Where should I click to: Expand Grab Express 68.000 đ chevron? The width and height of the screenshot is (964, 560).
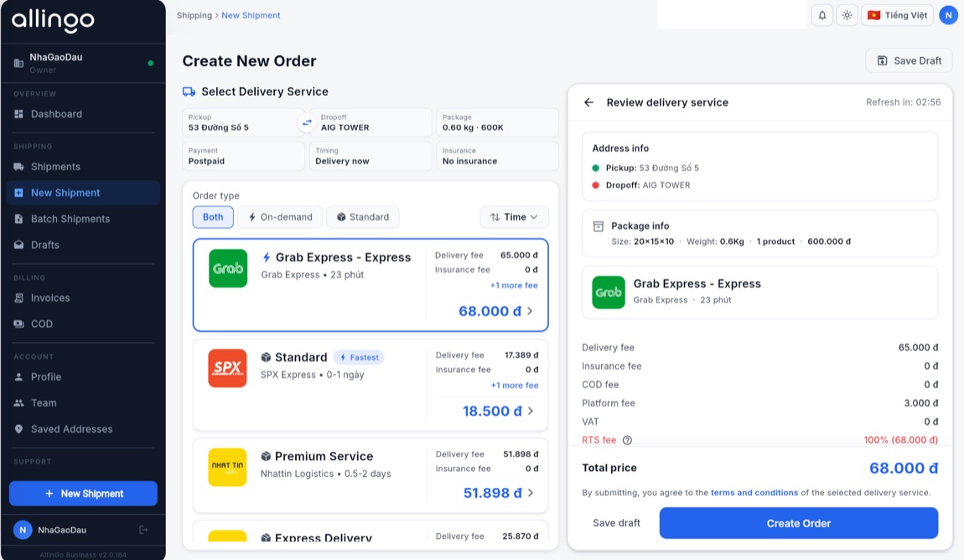530,311
